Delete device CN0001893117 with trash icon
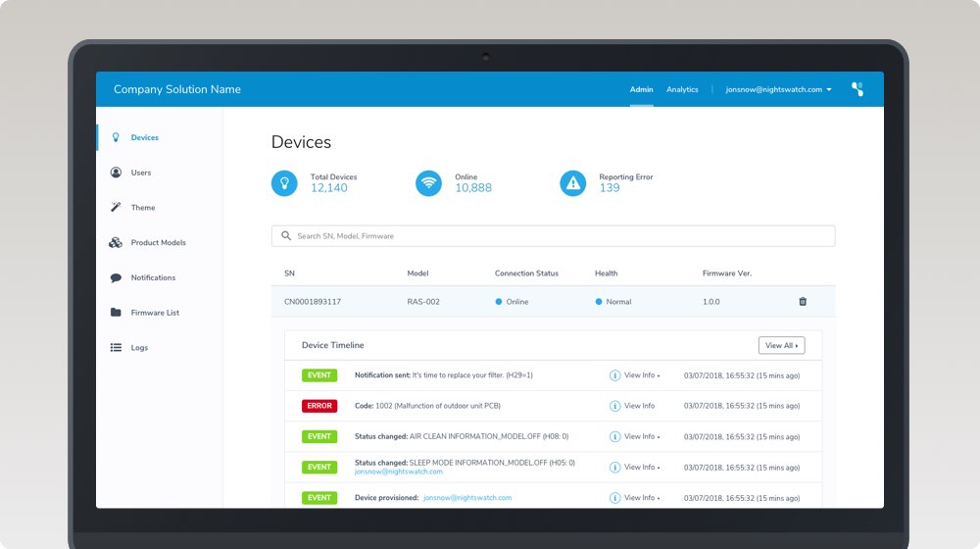The width and height of the screenshot is (980, 549). pos(803,302)
